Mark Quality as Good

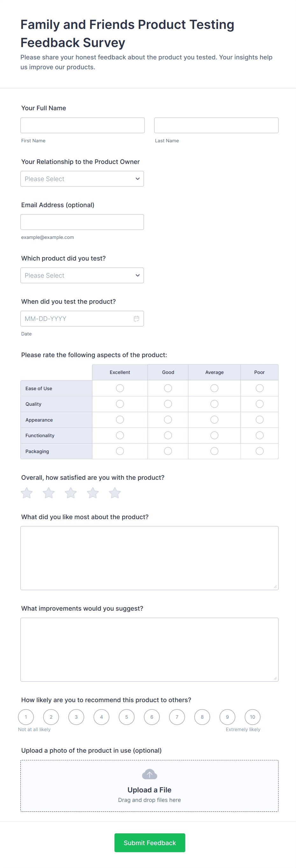point(168,404)
